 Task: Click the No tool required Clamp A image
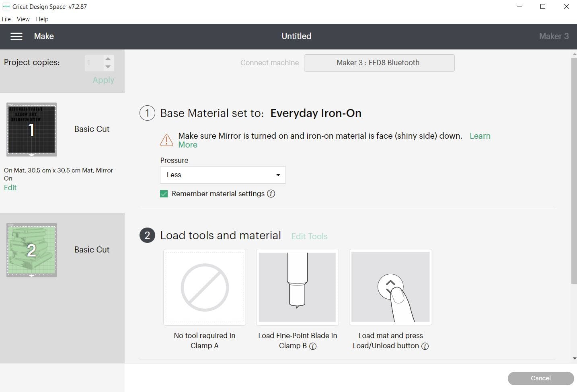tap(205, 287)
